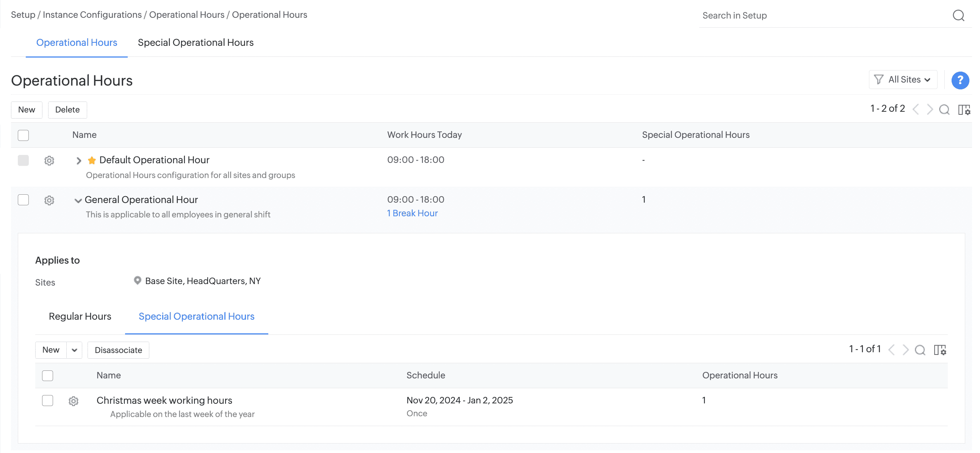Switch to the Regular Hours tab

[x=80, y=316]
